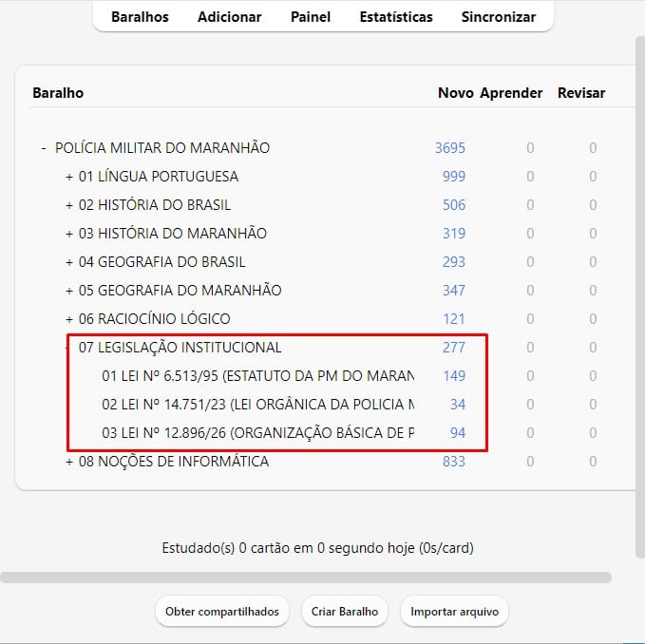Expand the 04 GEOGRAFIA DO BRASIL deck
645x644 pixels.
[x=69, y=262]
